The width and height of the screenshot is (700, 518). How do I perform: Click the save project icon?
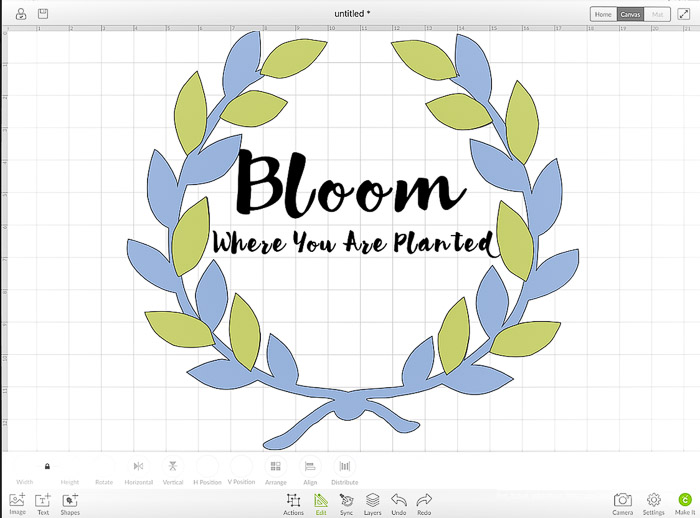tap(43, 14)
